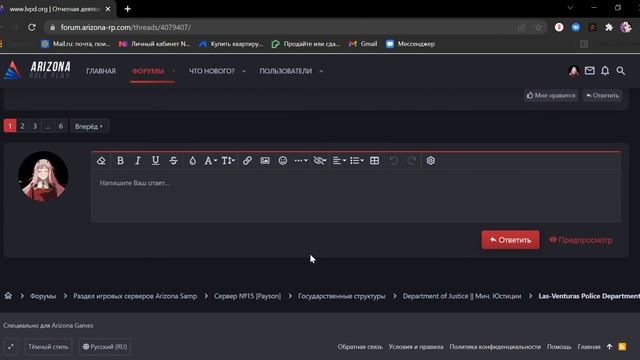The width and height of the screenshot is (640, 360).
Task: Toggle the spoiler hidden-eye icon
Action: [320, 161]
